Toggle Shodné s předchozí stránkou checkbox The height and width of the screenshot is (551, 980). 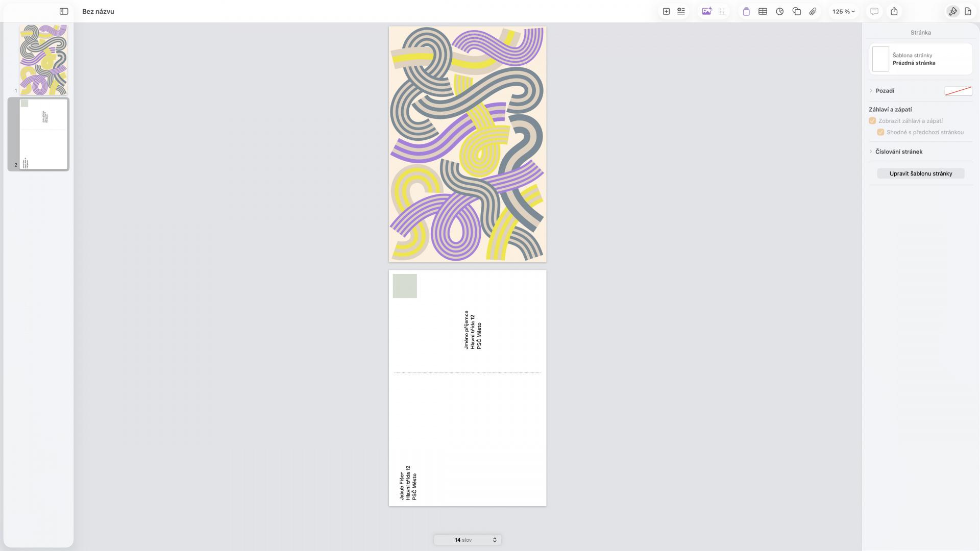(880, 132)
